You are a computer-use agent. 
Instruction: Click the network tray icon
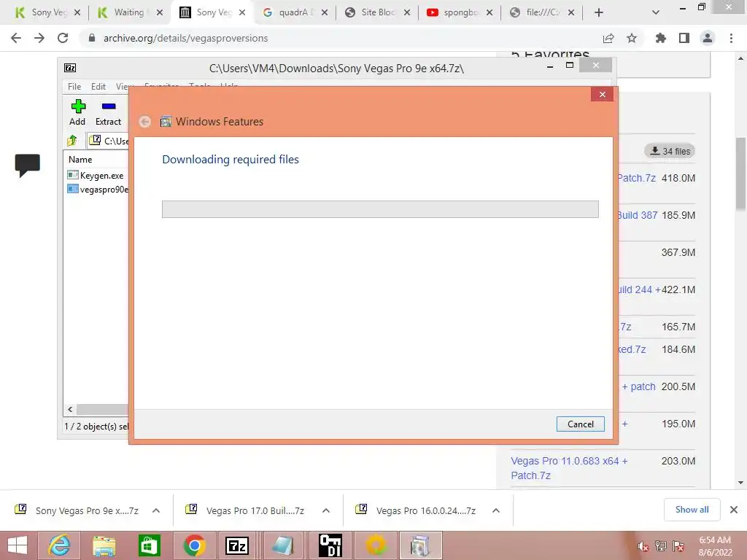[660, 546]
